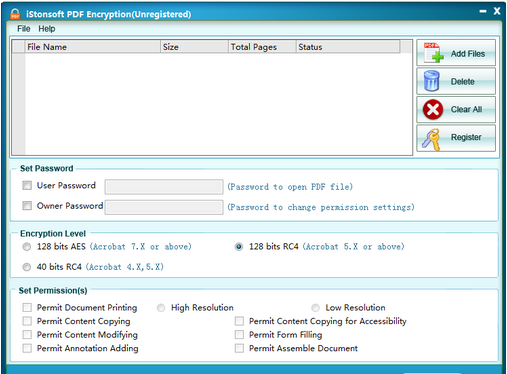Click the red X Clear All icon
The width and height of the screenshot is (507, 374).
click(x=433, y=109)
